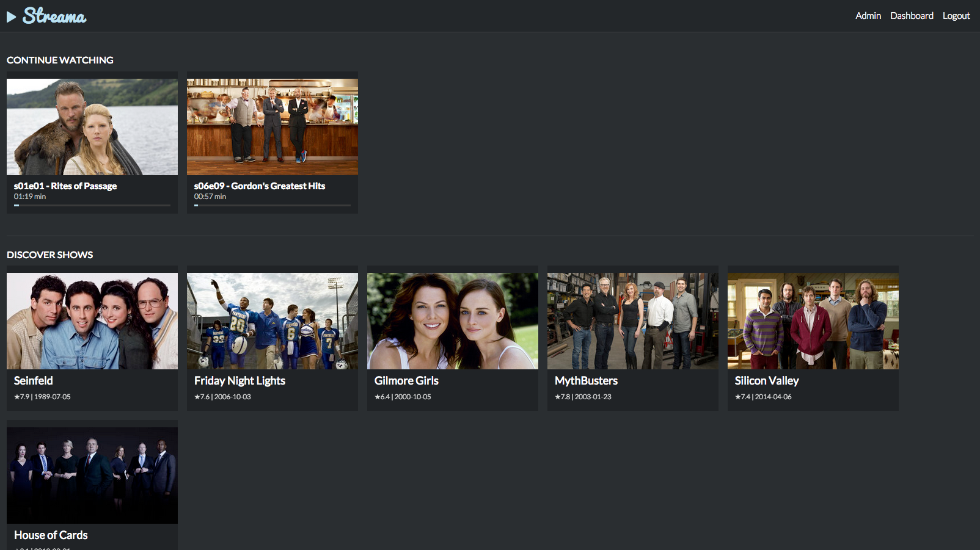Viewport: 980px width, 550px height.
Task: Click the Streama logo
Action: [x=46, y=16]
